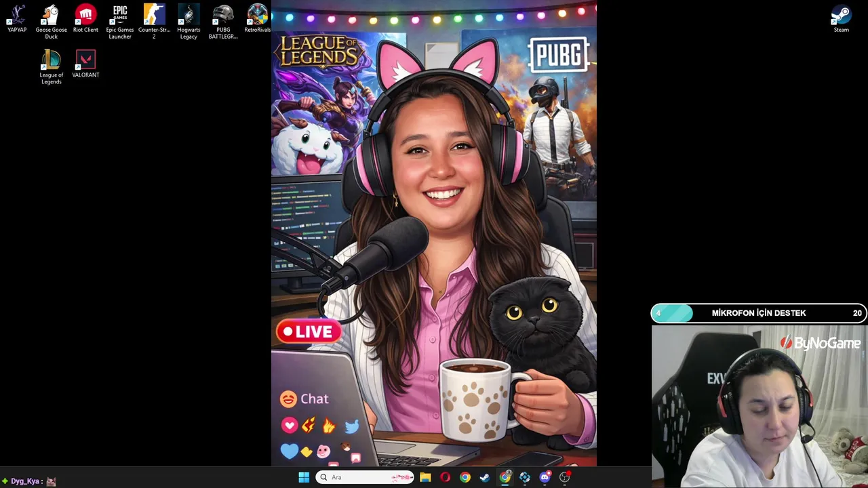Viewport: 868px width, 488px height.
Task: Launch the Goose Goose Duck shortcut
Action: click(x=51, y=22)
